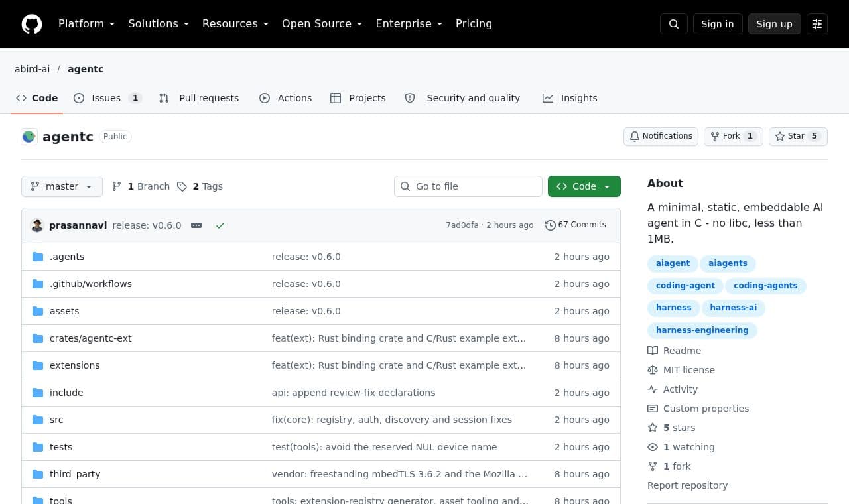The width and height of the screenshot is (849, 504).
Task: Expand the Open Source menu
Action: (x=322, y=24)
